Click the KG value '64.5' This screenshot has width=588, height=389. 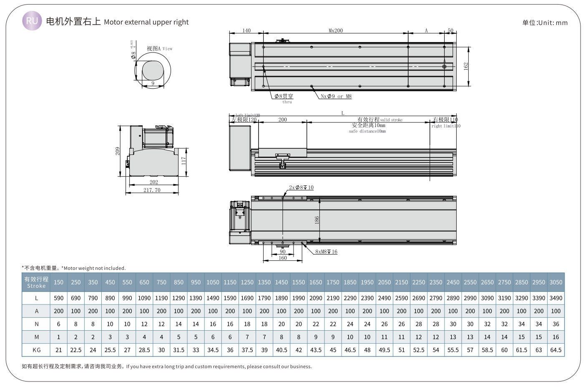[x=556, y=350]
